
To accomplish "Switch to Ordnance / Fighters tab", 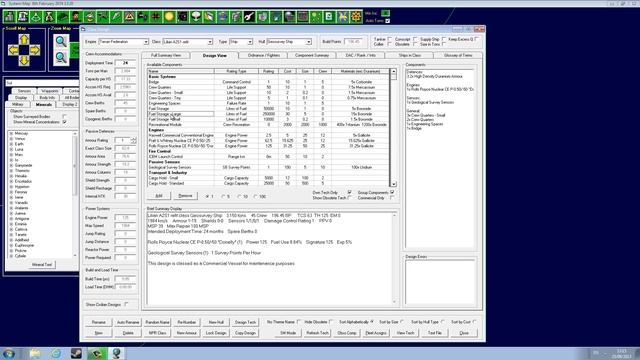I will click(264, 55).
